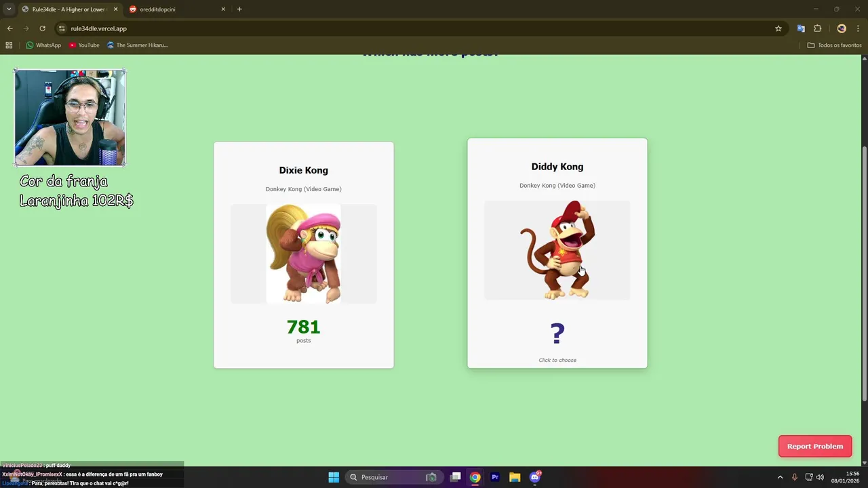Screen dimensions: 868x488
Task: Select the Dixie Kong card
Action: 304,255
